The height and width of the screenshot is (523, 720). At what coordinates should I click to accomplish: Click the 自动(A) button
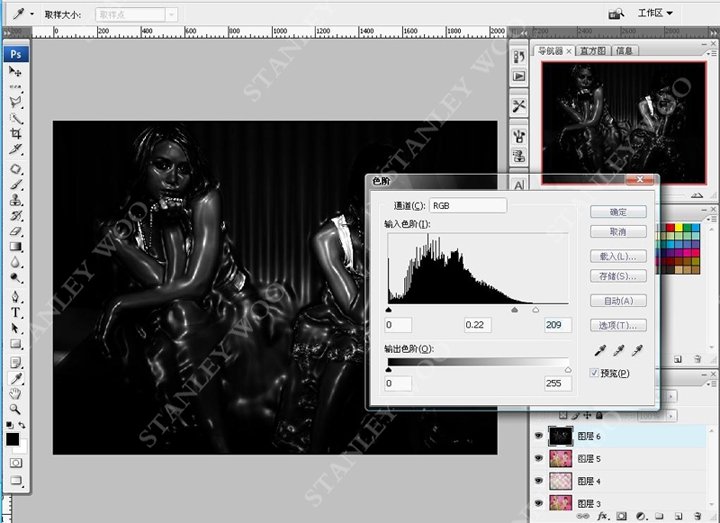click(x=616, y=301)
